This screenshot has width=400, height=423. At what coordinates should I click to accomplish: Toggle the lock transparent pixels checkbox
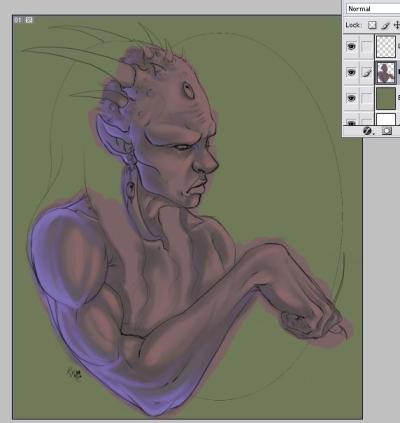372,25
